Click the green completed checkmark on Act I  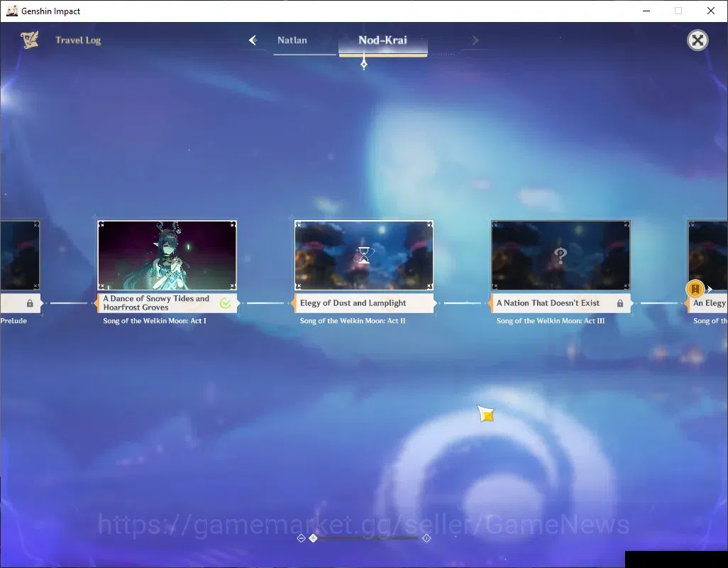pos(225,303)
